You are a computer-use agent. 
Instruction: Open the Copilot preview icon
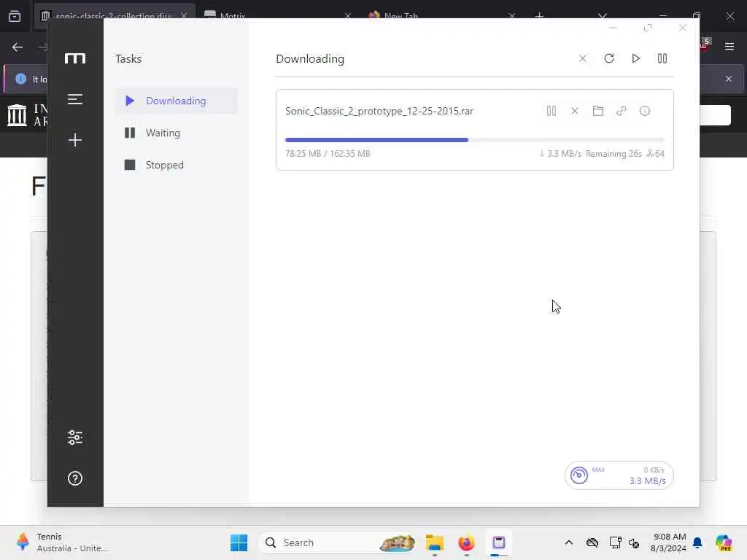(x=723, y=542)
